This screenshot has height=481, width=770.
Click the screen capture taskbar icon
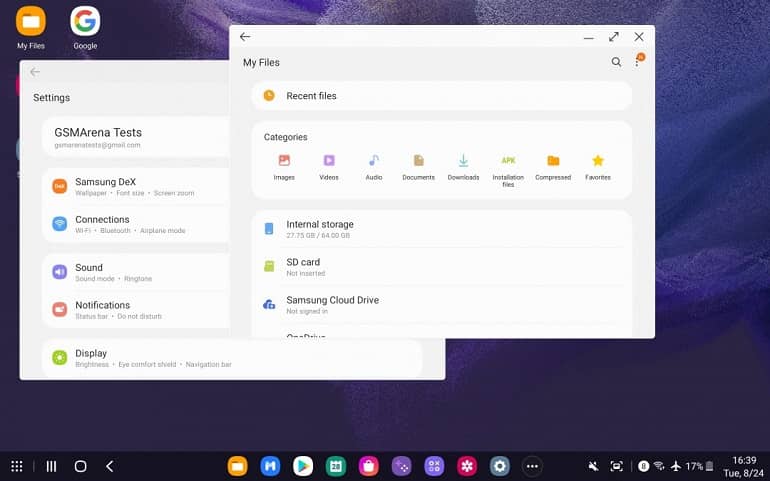pos(616,466)
